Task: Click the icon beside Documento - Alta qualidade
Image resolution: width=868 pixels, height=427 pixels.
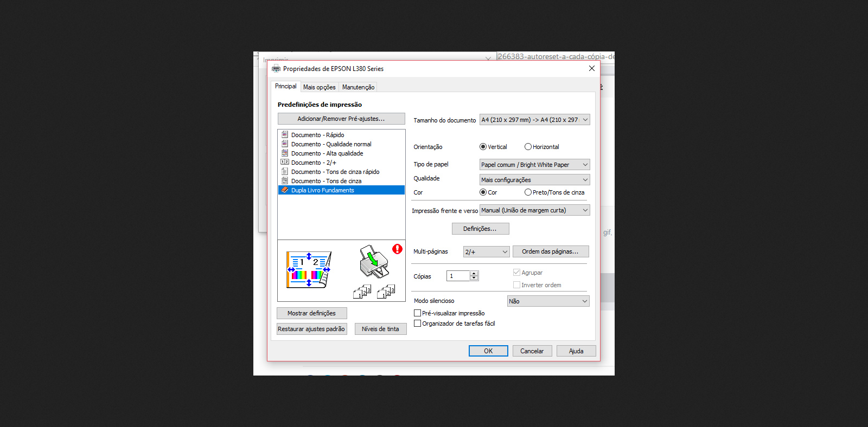Action: (285, 153)
